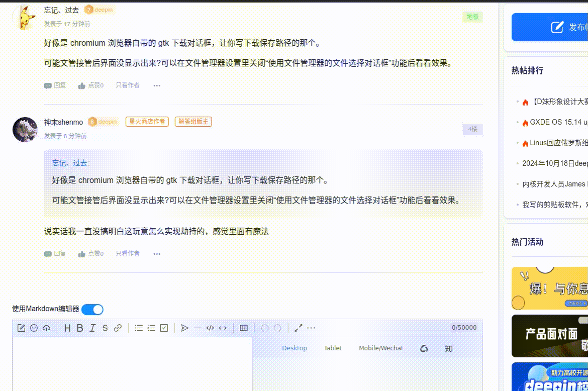Insert table in the editor
The image size is (588, 391).
coord(244,328)
